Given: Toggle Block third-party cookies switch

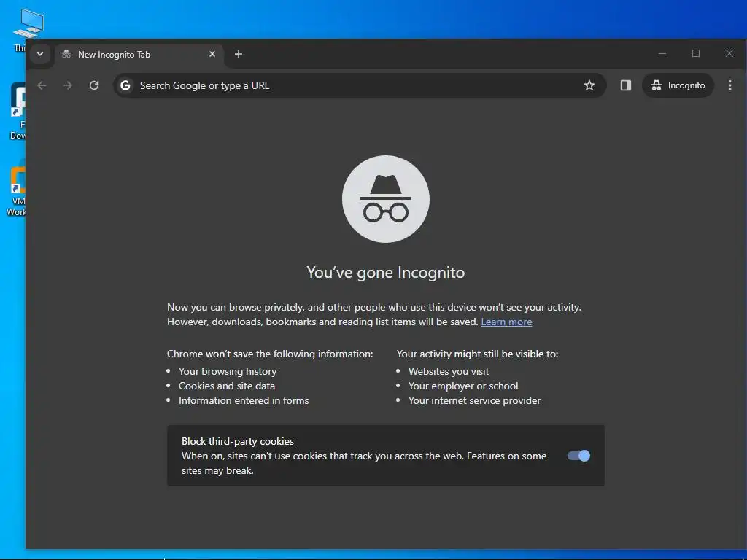Looking at the screenshot, I should (578, 456).
